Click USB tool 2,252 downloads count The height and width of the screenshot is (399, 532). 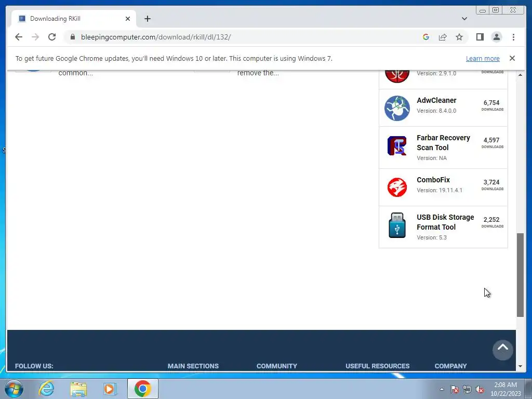(x=492, y=221)
